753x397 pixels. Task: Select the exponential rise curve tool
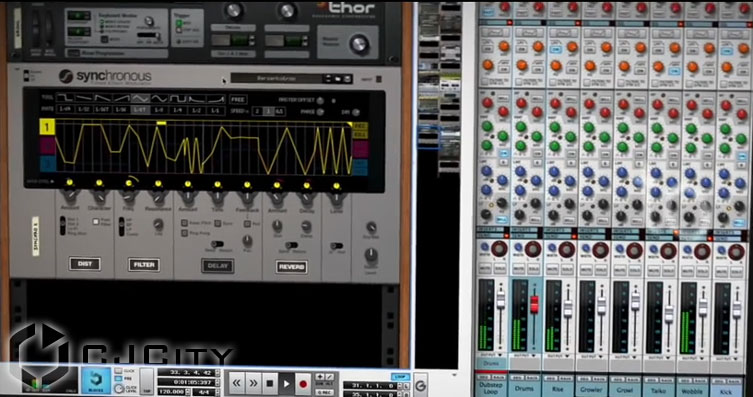pyautogui.click(x=216, y=99)
